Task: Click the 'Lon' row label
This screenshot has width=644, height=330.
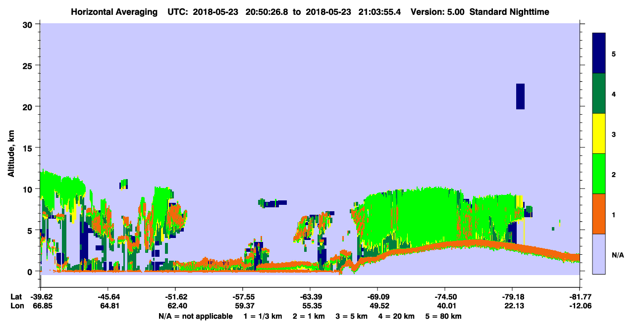Action: (x=16, y=306)
